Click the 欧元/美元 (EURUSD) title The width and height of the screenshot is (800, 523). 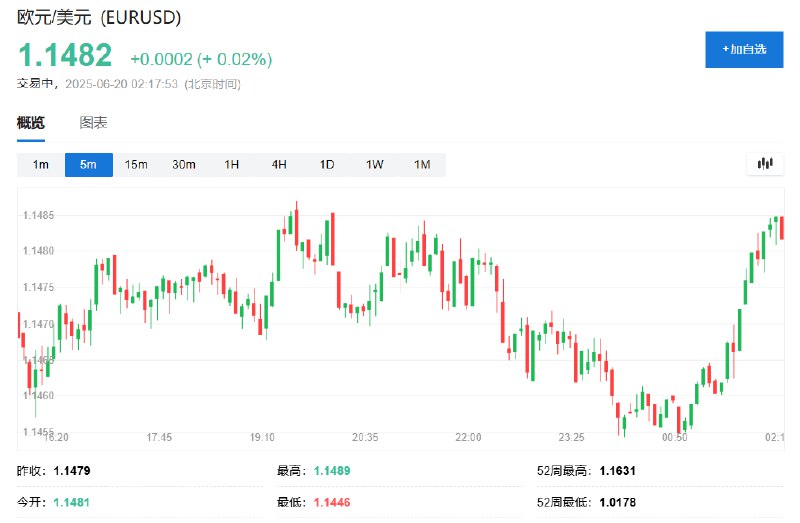tap(99, 17)
